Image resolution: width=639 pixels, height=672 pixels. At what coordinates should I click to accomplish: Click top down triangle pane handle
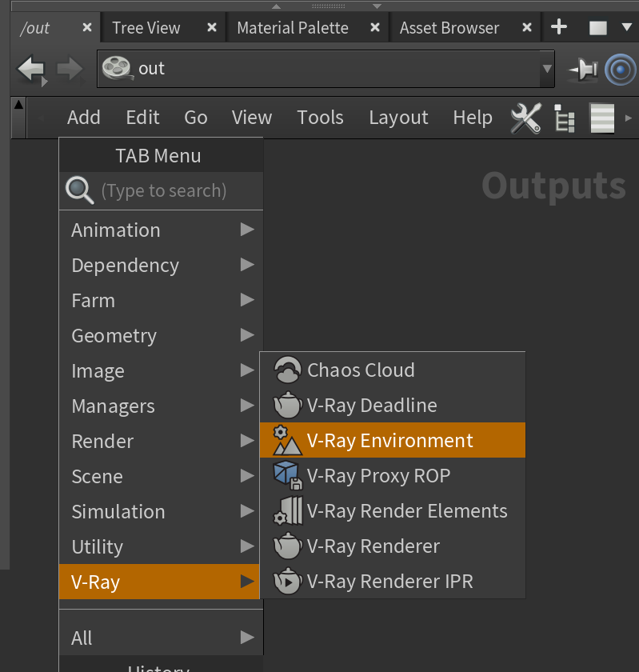(377, 6)
